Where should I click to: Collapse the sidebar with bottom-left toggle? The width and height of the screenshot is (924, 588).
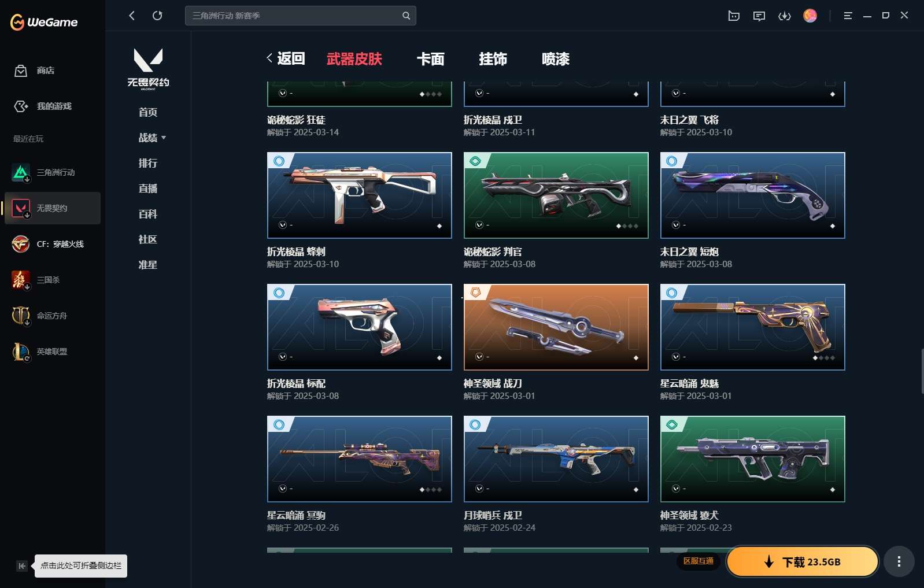[21, 566]
